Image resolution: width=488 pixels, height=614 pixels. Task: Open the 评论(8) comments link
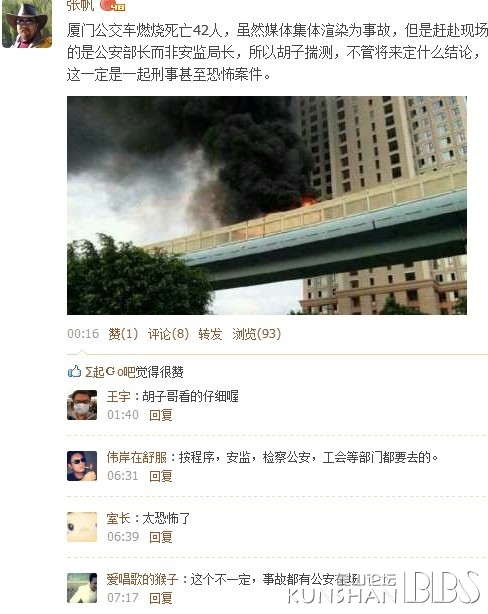168,334
